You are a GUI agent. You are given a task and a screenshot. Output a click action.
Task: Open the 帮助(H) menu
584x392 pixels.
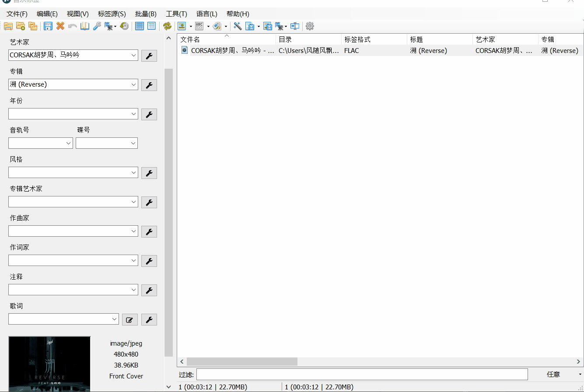(x=238, y=14)
